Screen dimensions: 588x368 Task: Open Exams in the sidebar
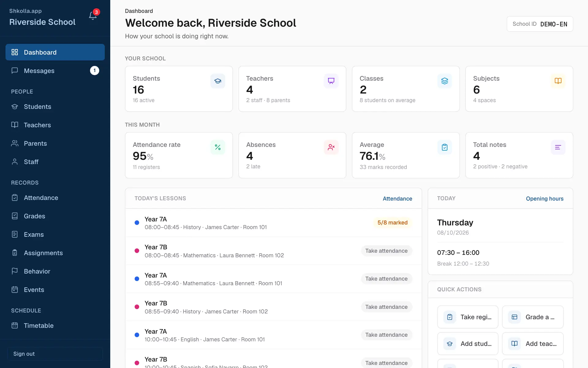click(55, 234)
